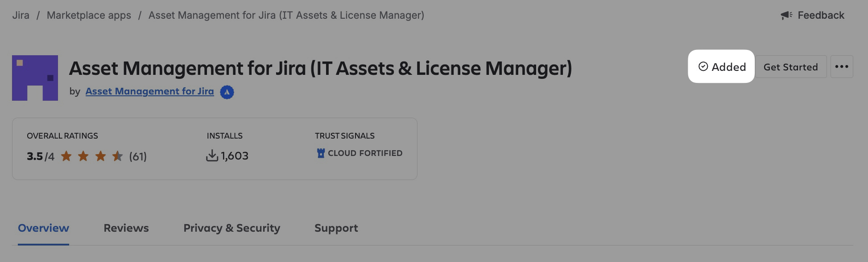
Task: Open the Asset Management for Jira vendor link
Action: pos(149,91)
